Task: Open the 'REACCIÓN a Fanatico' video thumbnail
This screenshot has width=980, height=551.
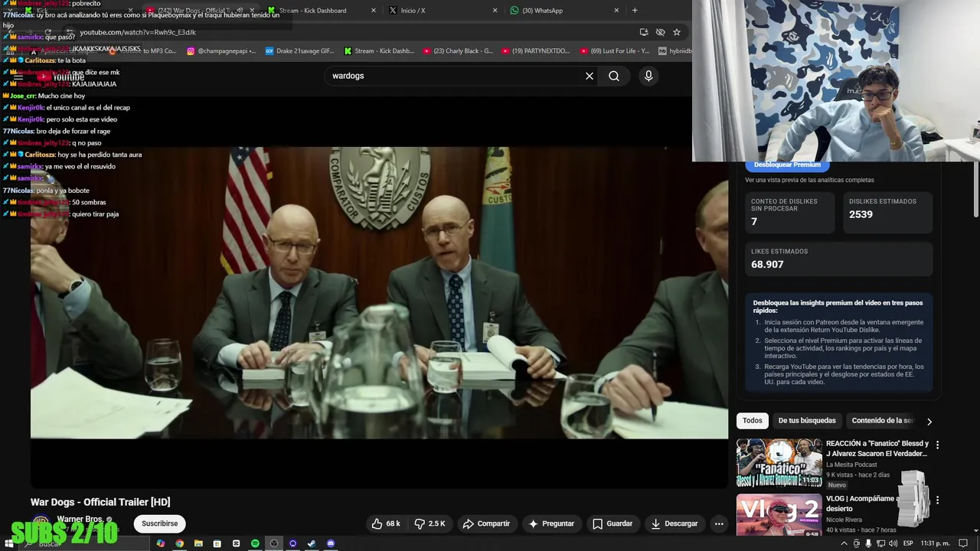Action: (779, 463)
